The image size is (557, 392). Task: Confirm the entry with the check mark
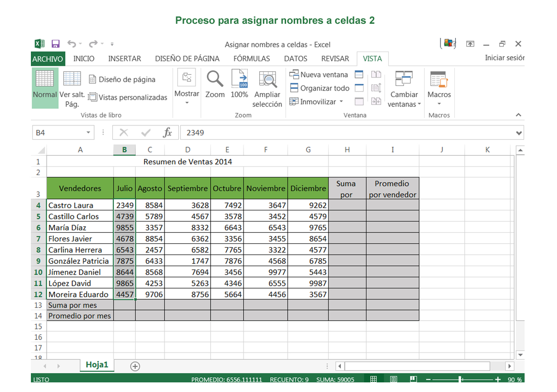[x=146, y=133]
